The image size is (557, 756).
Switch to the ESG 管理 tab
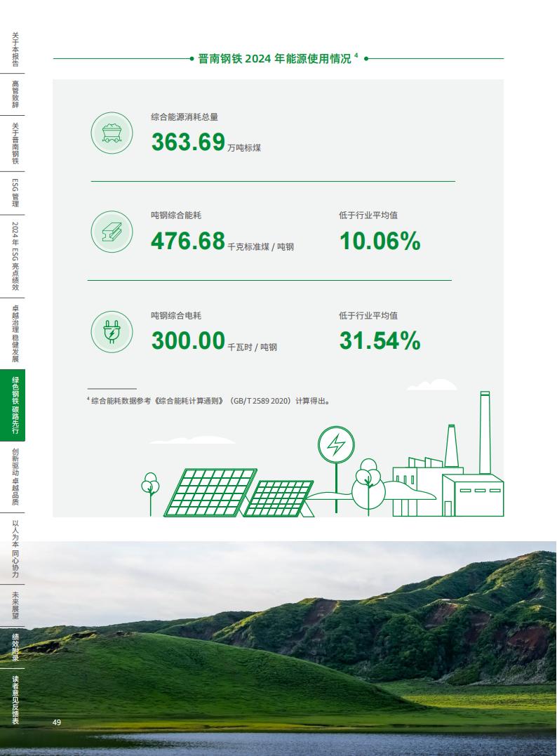[x=15, y=193]
